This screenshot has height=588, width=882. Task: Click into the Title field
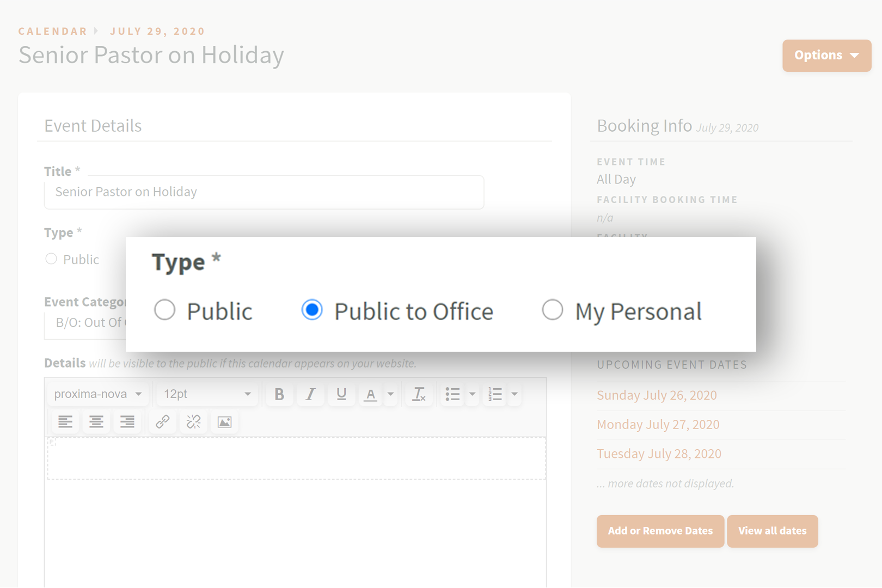264,192
